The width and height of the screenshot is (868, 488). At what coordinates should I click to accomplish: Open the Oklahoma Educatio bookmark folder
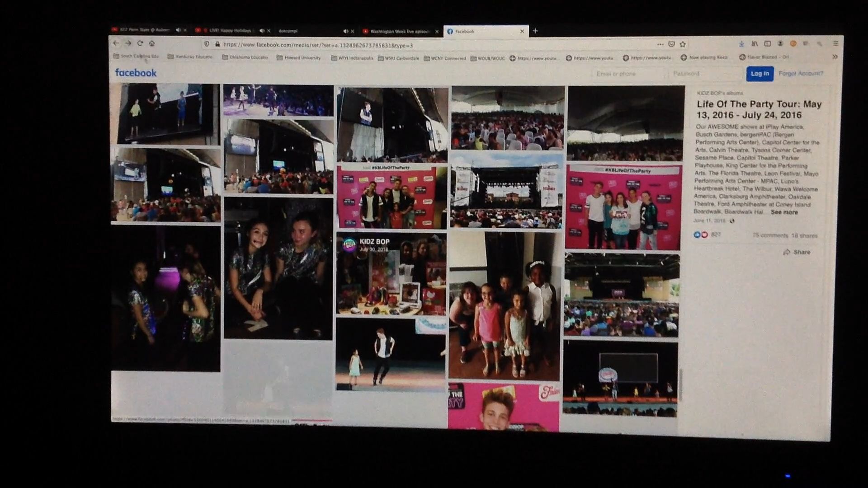click(x=245, y=57)
